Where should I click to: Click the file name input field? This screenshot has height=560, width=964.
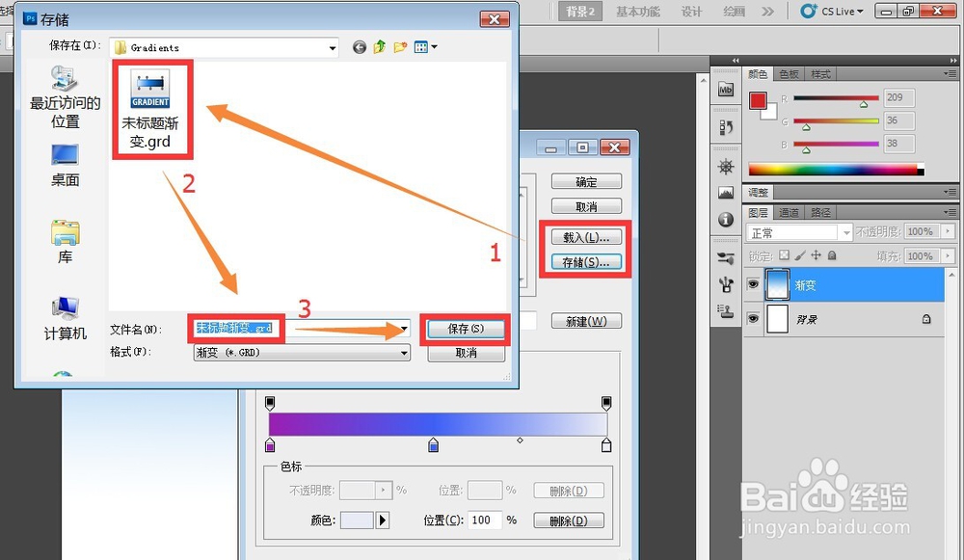[301, 329]
